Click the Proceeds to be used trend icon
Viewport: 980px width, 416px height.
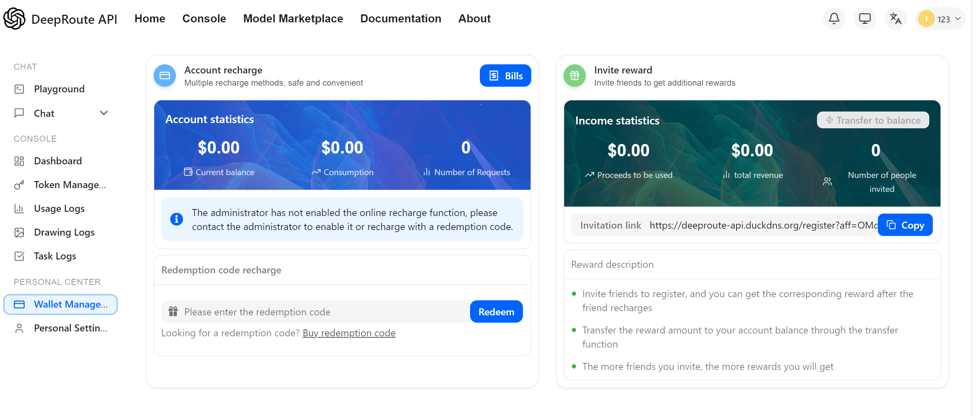click(589, 175)
